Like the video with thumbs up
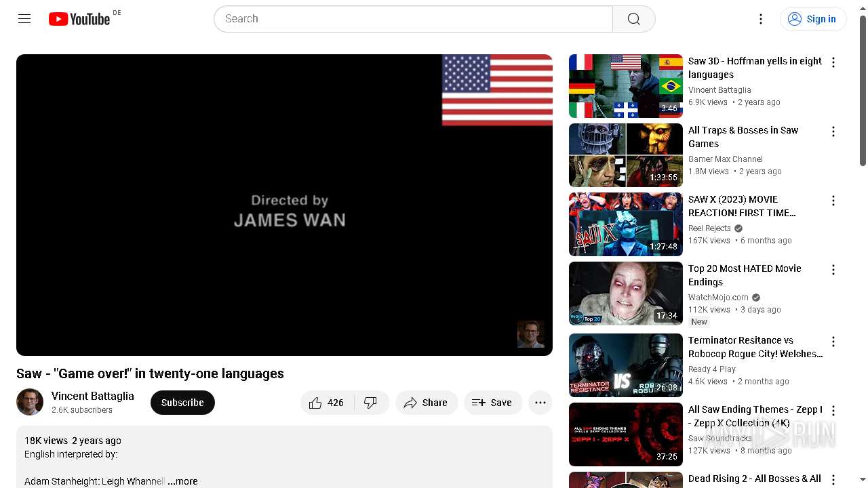This screenshot has height=488, width=868. click(x=327, y=403)
